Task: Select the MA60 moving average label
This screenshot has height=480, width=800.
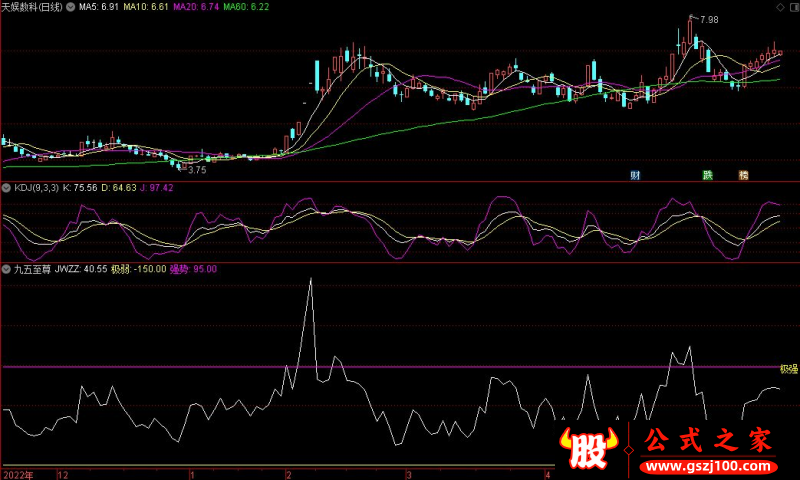Action: (245, 7)
